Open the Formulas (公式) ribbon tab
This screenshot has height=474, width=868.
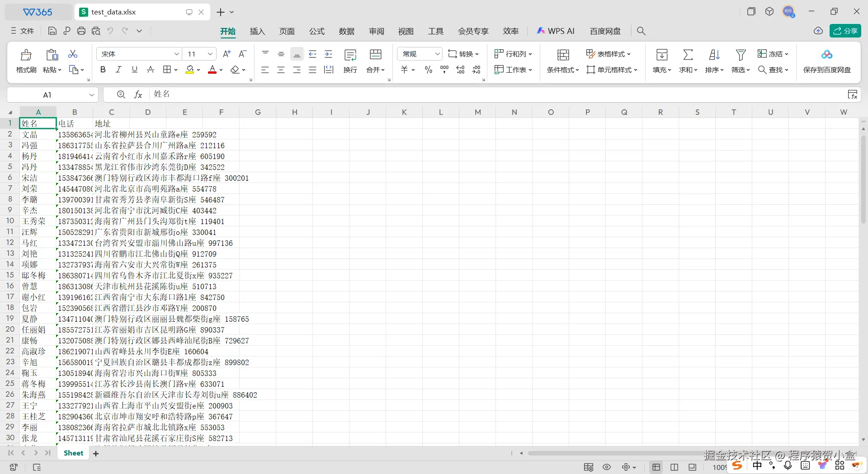pyautogui.click(x=317, y=31)
